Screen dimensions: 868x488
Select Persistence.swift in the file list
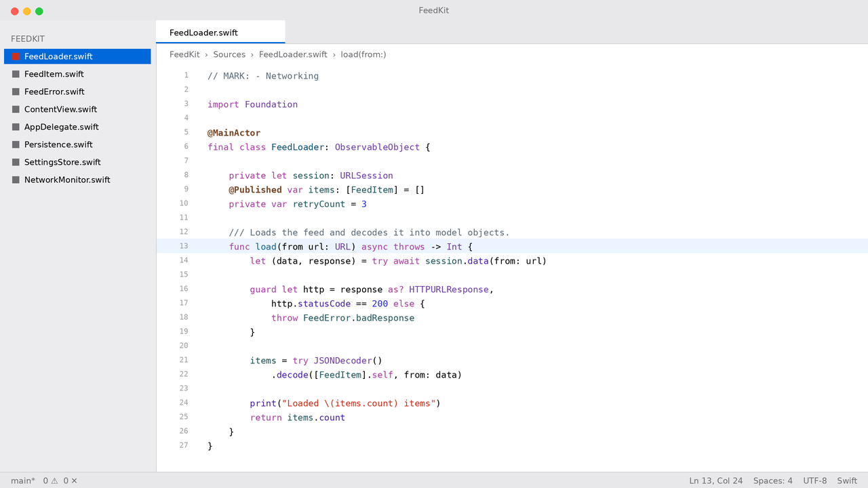coord(77,144)
